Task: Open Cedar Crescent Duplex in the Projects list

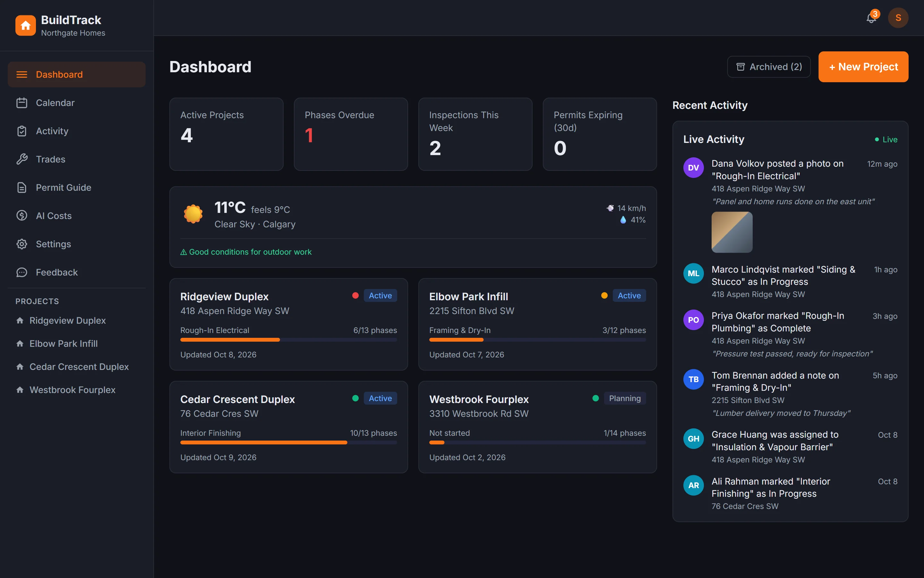Action: point(76,367)
